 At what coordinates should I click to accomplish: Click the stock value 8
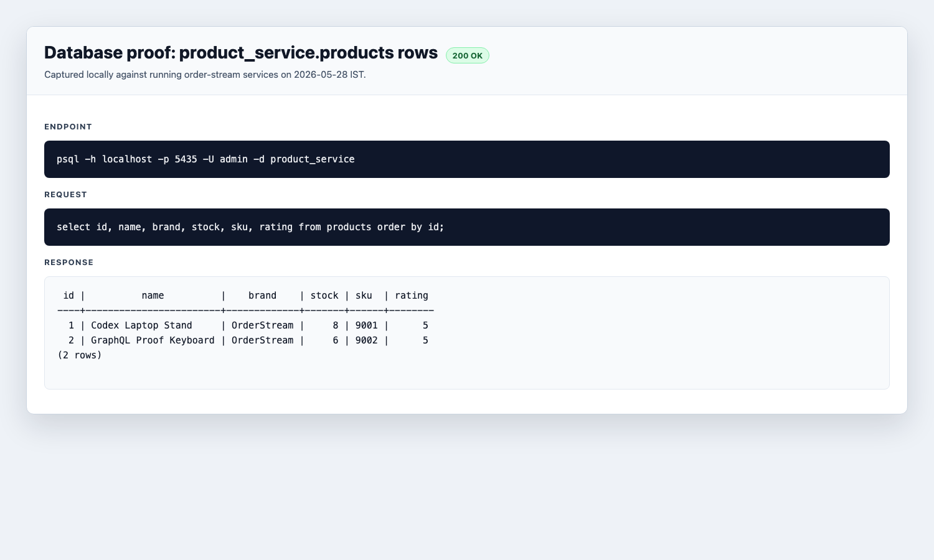[336, 325]
